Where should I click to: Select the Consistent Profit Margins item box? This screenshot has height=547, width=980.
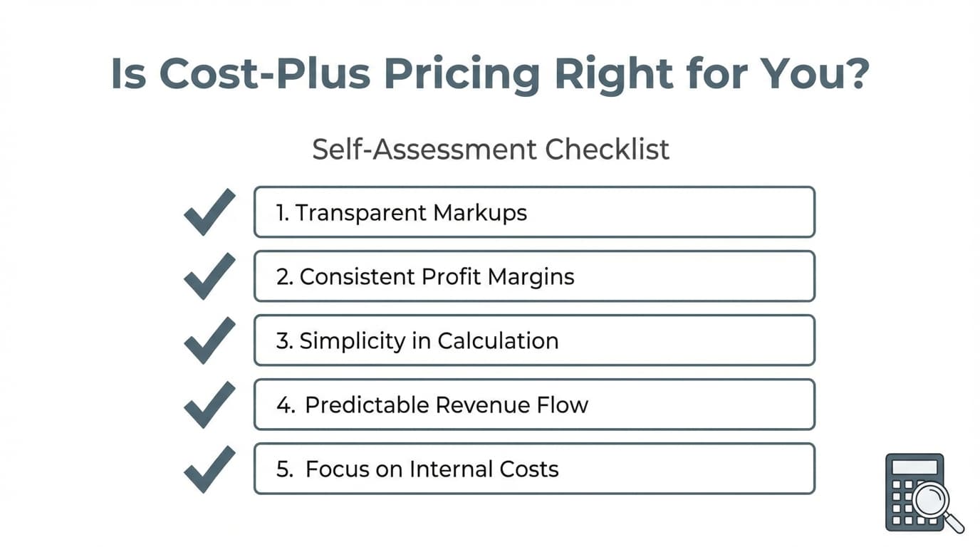coord(534,276)
